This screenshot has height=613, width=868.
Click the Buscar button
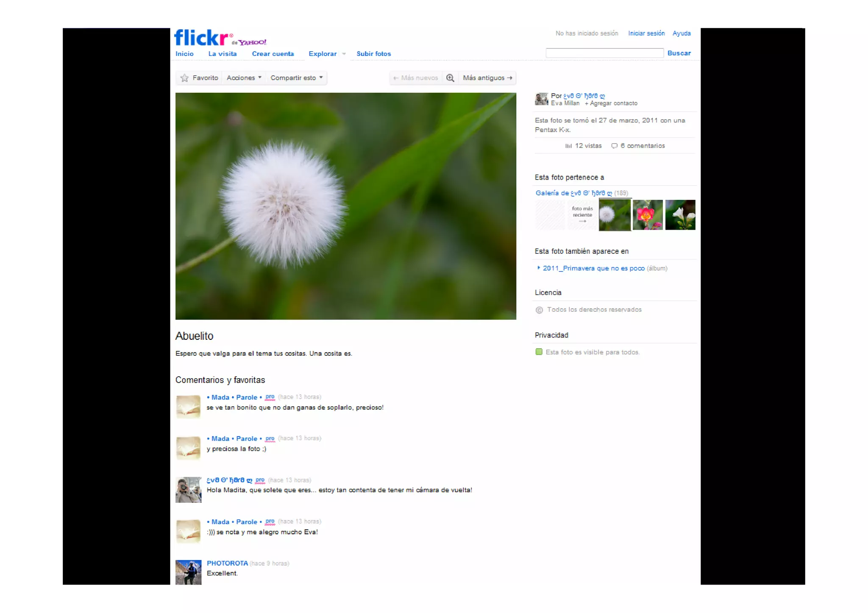[679, 53]
